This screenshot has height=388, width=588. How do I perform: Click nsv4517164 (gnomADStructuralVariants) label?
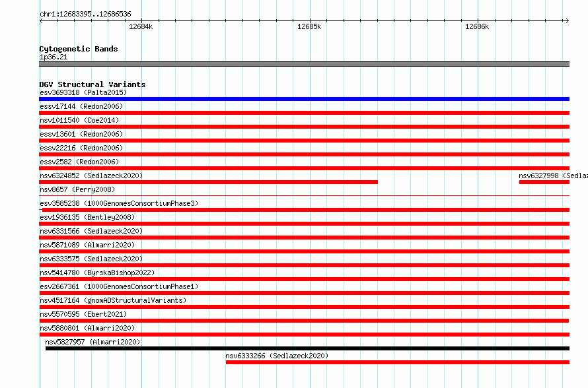click(x=113, y=300)
